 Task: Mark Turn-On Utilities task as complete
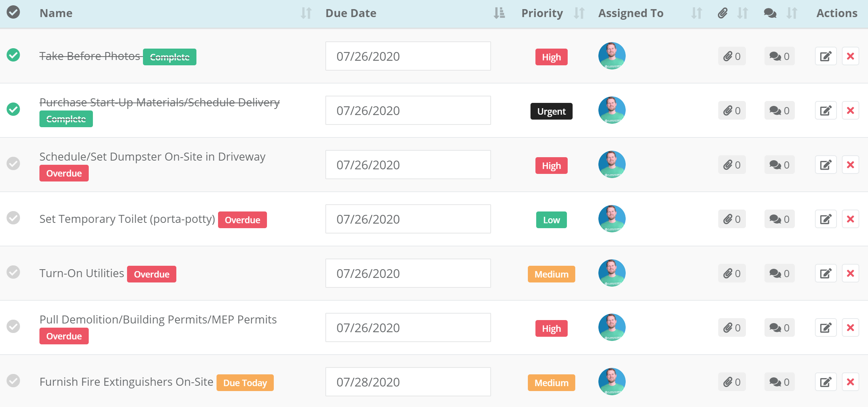click(13, 272)
